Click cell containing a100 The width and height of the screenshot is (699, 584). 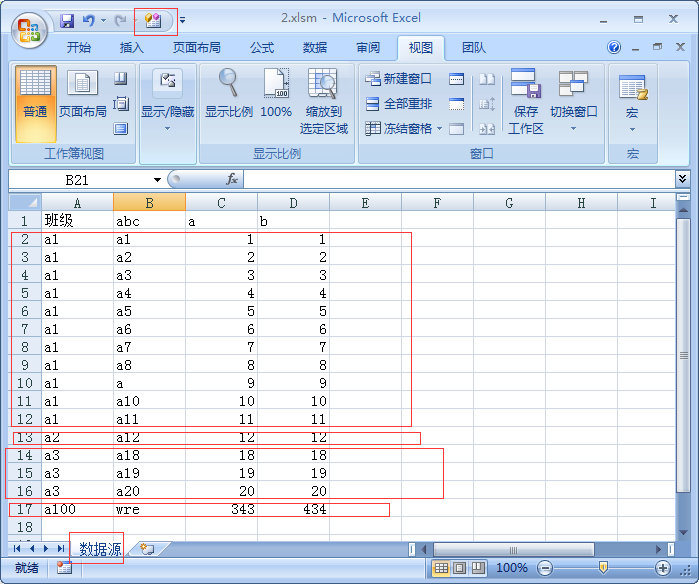tap(77, 509)
